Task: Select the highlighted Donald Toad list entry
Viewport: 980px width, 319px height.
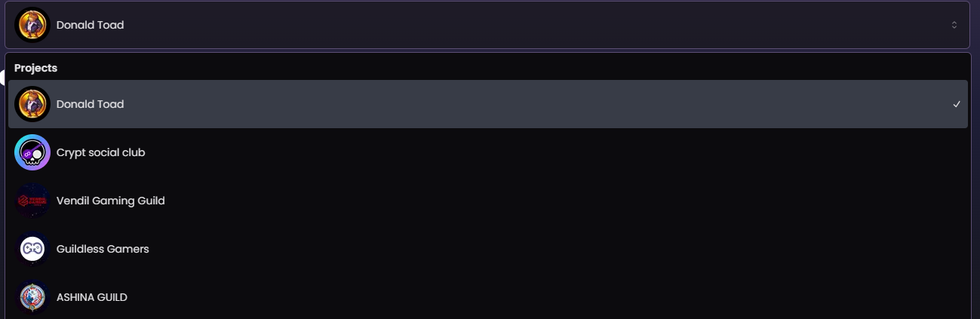Action: point(488,104)
